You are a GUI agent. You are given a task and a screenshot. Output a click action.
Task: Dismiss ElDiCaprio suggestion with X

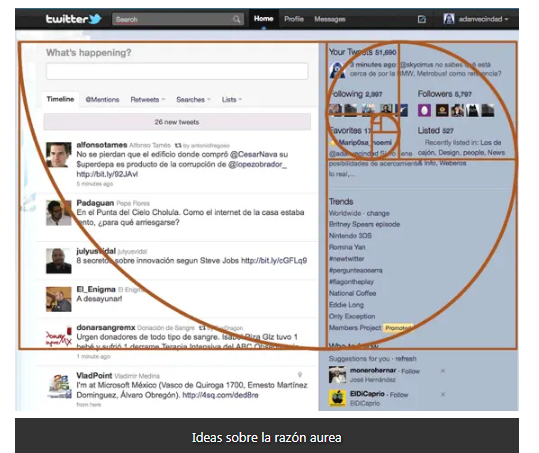(443, 394)
